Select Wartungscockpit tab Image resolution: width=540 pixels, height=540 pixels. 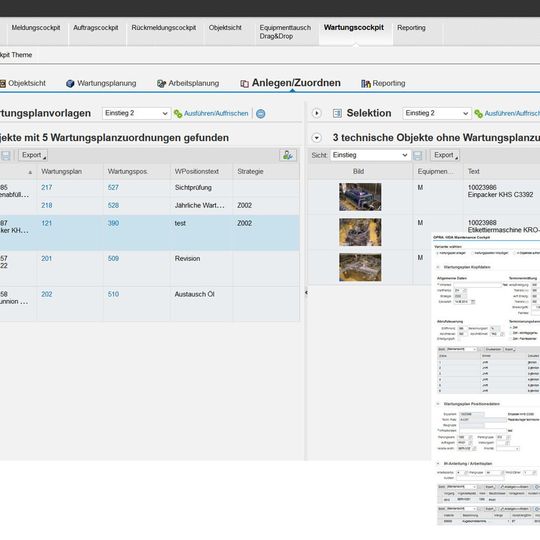pyautogui.click(x=354, y=28)
